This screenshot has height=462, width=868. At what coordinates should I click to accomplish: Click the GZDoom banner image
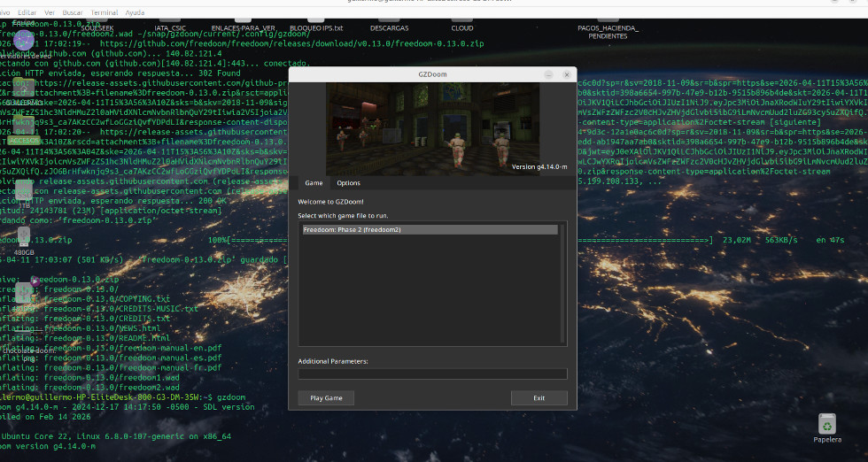432,128
